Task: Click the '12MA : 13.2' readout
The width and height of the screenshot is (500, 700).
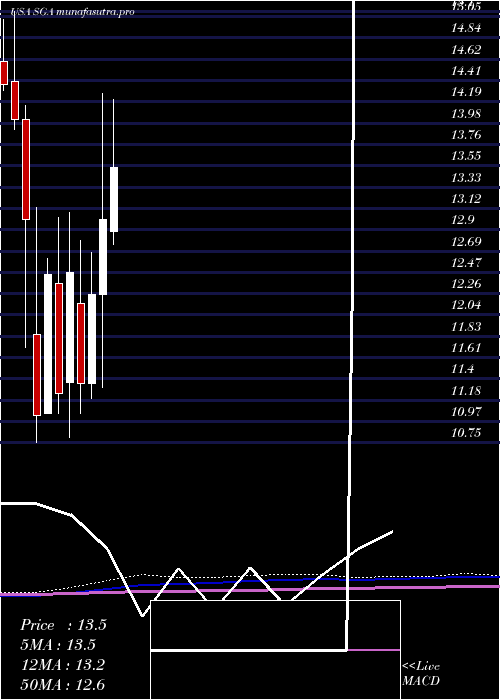Action: (x=63, y=665)
